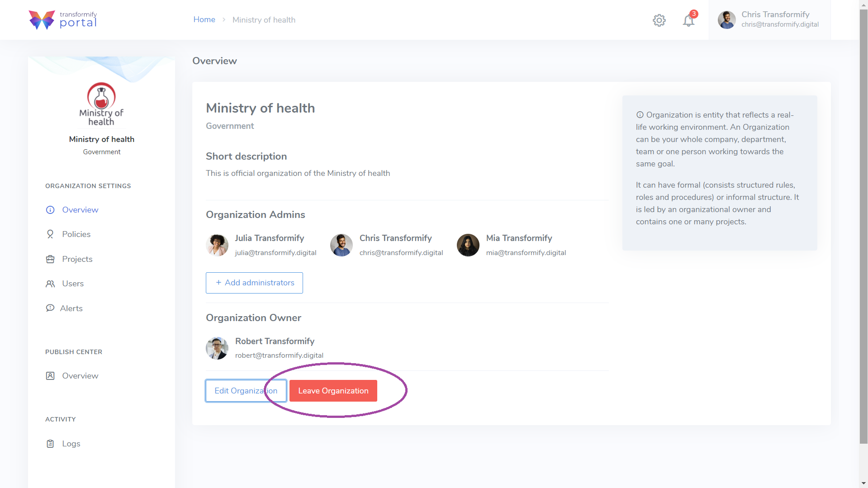The width and height of the screenshot is (868, 488).
Task: Click chris@transformify.digital in admins list
Action: click(x=401, y=253)
